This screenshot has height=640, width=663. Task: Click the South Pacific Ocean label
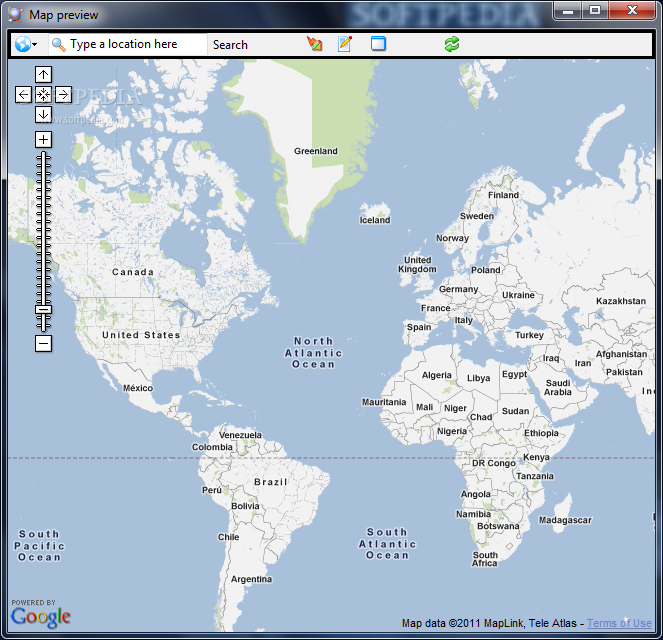(39, 546)
